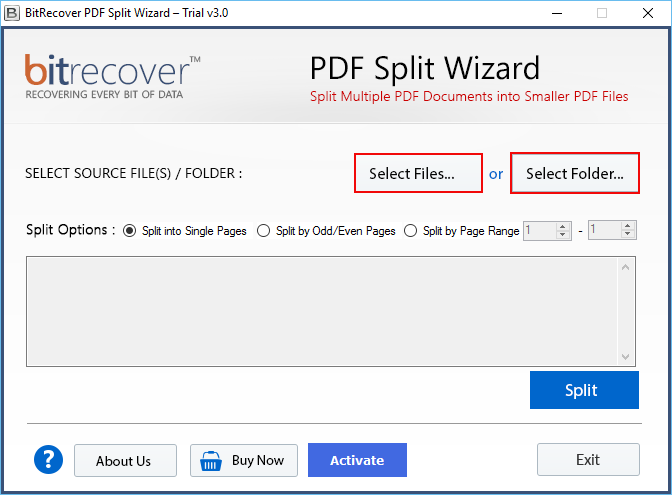This screenshot has height=495, width=672.
Task: Choose the Split by Odd/Even Pages option
Action: pyautogui.click(x=264, y=231)
